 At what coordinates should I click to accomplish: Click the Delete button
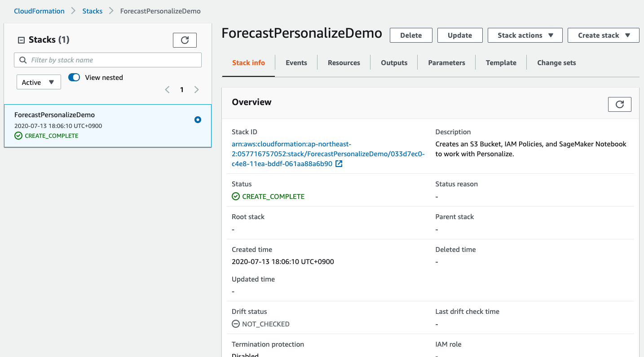point(411,35)
